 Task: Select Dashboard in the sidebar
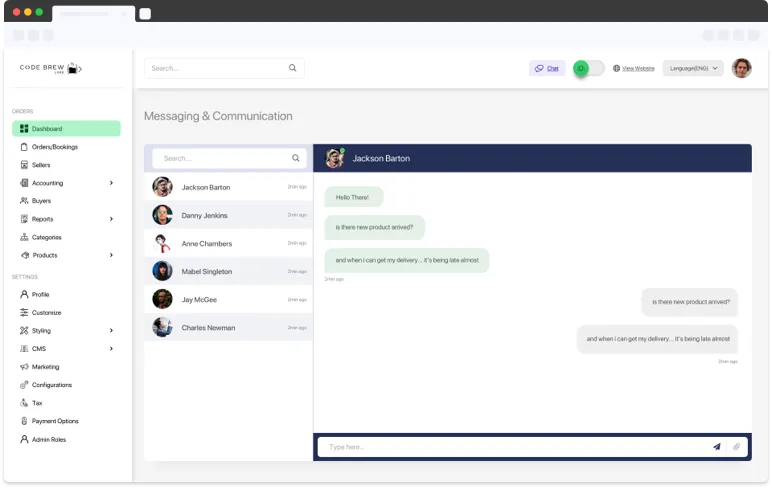[x=66, y=129]
